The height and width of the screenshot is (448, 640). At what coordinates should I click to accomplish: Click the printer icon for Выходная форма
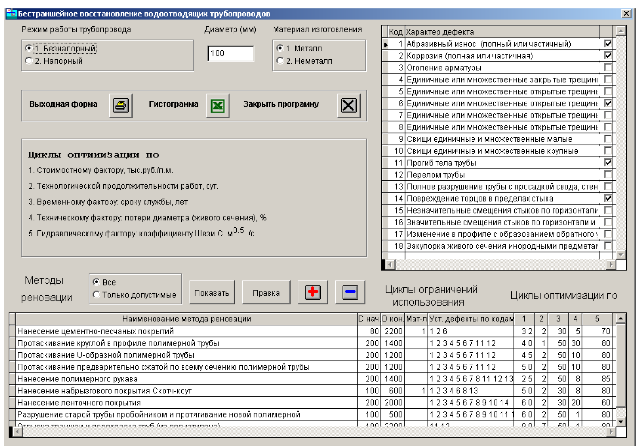click(x=121, y=105)
